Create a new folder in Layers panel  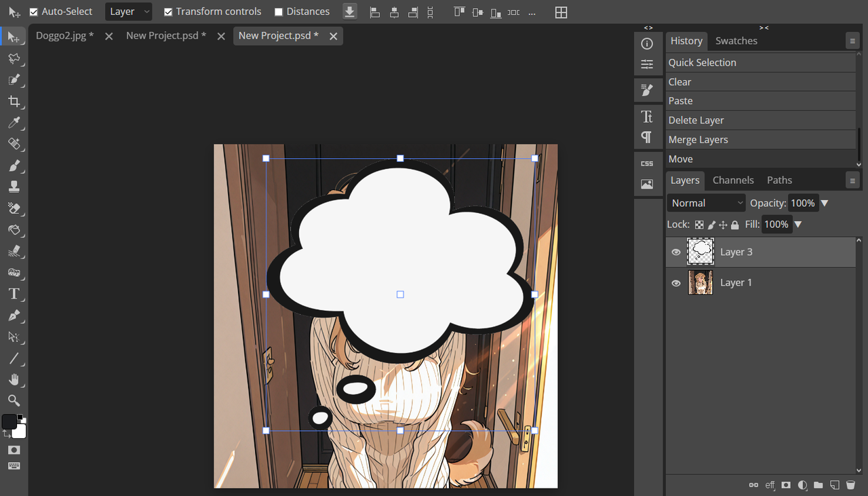[x=818, y=485]
